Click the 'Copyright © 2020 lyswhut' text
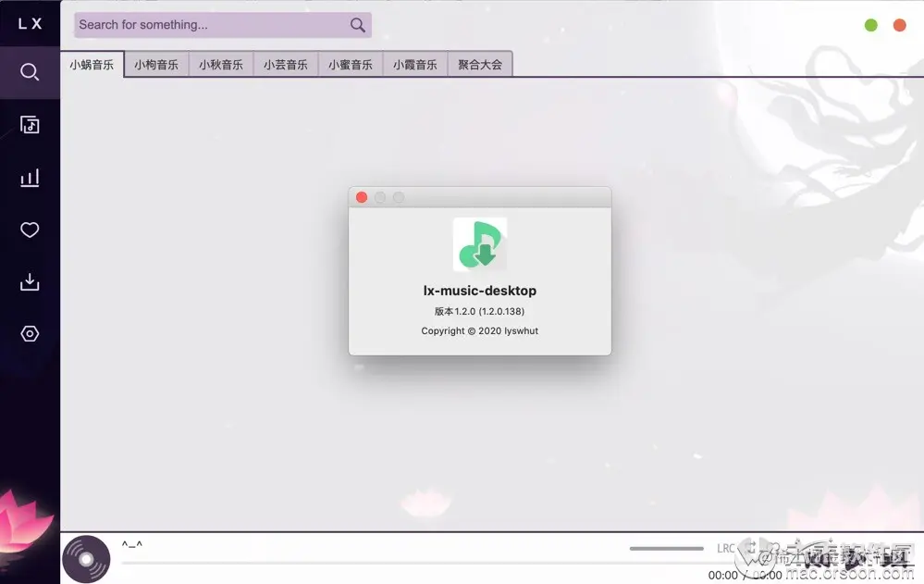The image size is (924, 584). pyautogui.click(x=480, y=331)
